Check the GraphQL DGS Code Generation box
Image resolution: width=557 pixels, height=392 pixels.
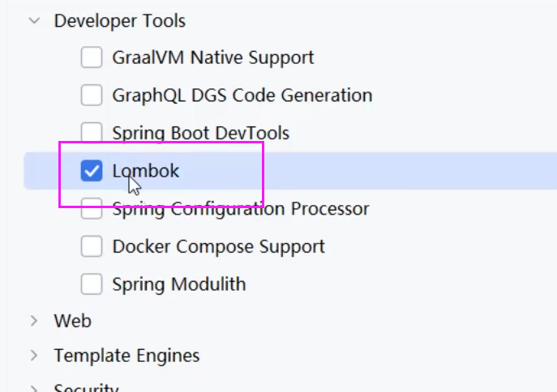(92, 96)
